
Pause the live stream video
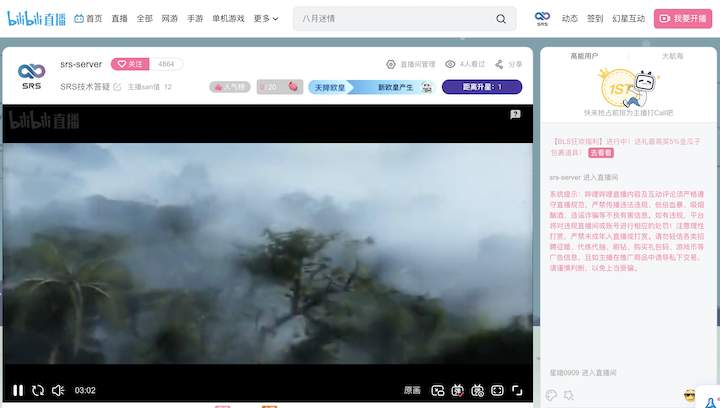pos(18,390)
